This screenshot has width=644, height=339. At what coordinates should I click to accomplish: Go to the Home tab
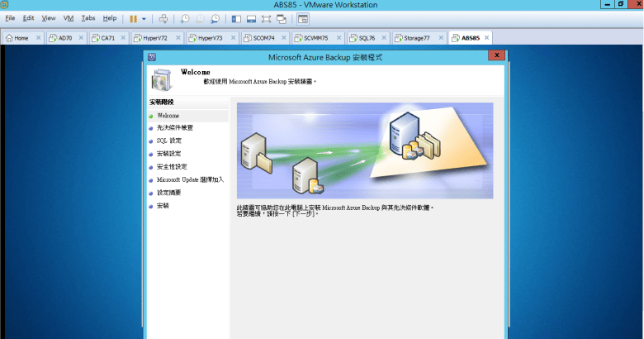click(x=17, y=38)
